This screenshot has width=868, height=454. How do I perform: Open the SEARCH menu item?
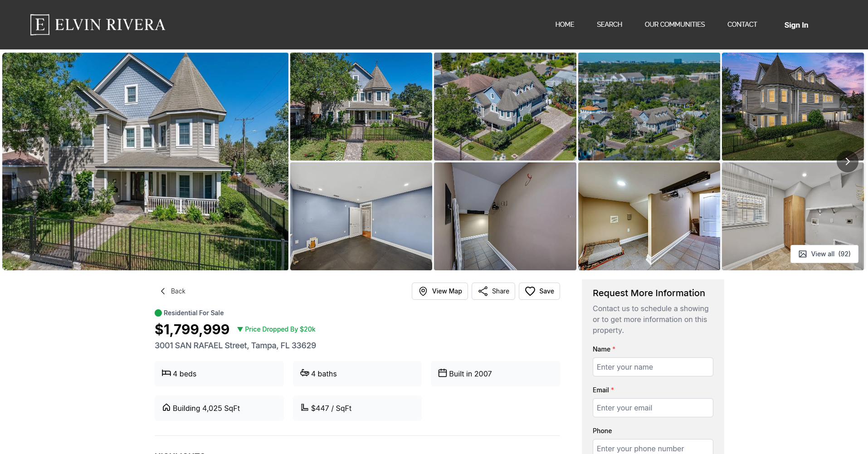609,24
